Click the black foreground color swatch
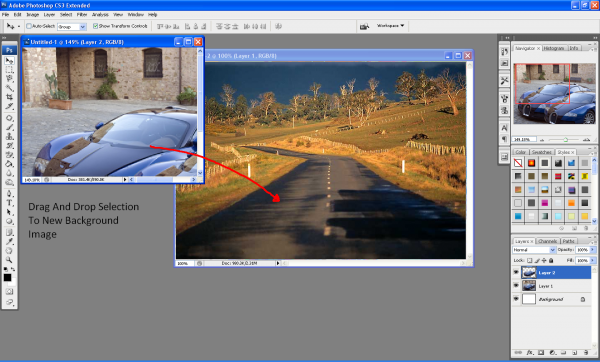The height and width of the screenshot is (362, 600). (x=7, y=277)
